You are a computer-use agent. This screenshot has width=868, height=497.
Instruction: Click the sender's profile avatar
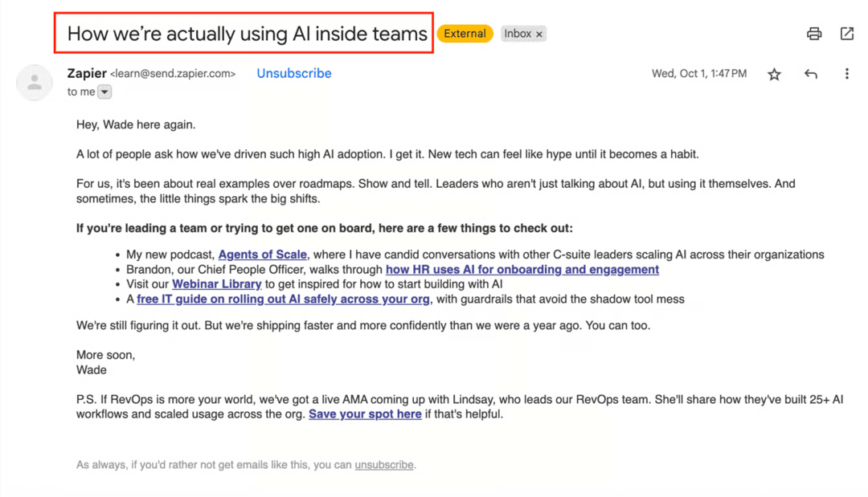pyautogui.click(x=34, y=82)
